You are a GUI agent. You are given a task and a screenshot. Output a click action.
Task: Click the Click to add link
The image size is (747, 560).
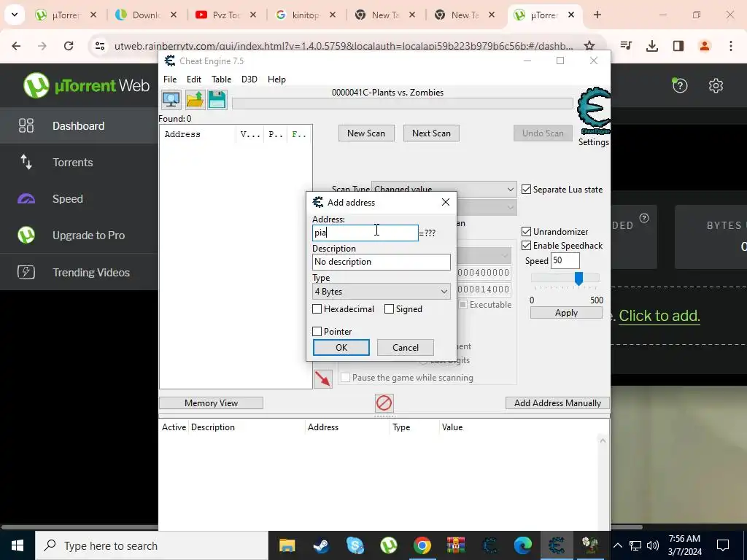659,316
